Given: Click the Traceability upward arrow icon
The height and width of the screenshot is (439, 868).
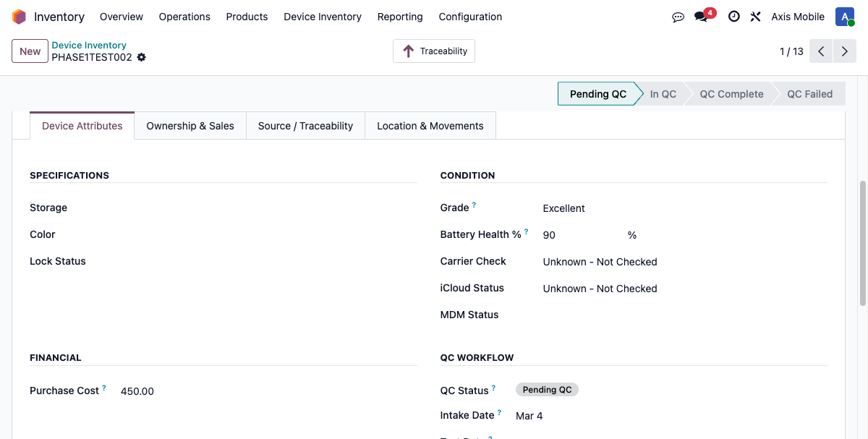Looking at the screenshot, I should tap(411, 51).
